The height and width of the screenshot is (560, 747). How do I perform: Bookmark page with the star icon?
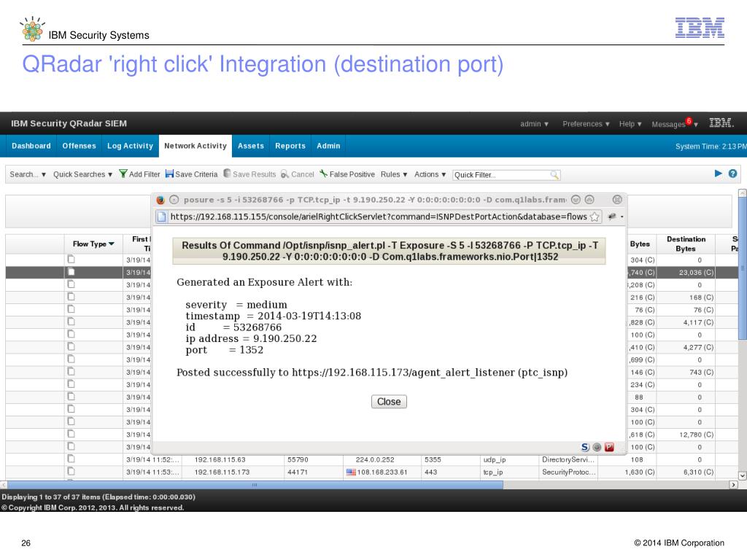click(x=594, y=217)
